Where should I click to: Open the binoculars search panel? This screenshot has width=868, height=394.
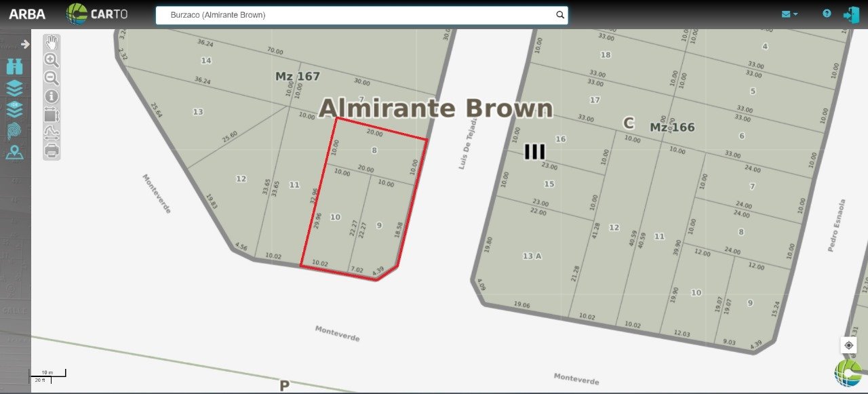(14, 66)
